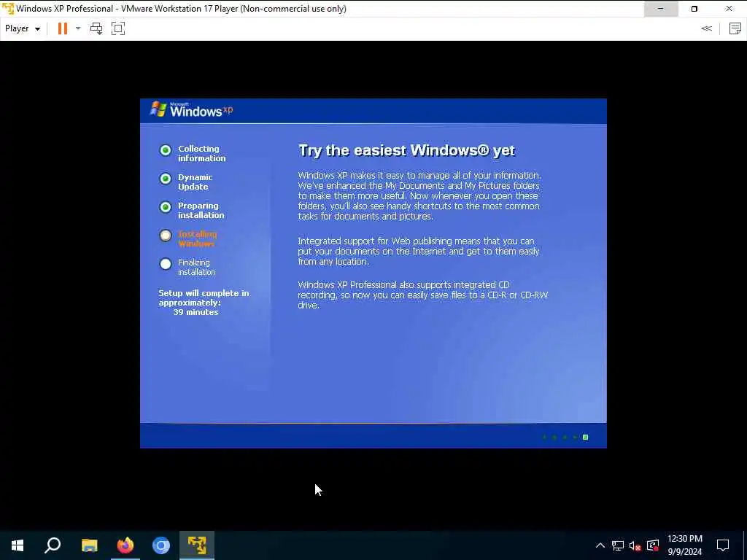Select the VMware Player taskbar button
The height and width of the screenshot is (560, 747).
click(x=197, y=545)
